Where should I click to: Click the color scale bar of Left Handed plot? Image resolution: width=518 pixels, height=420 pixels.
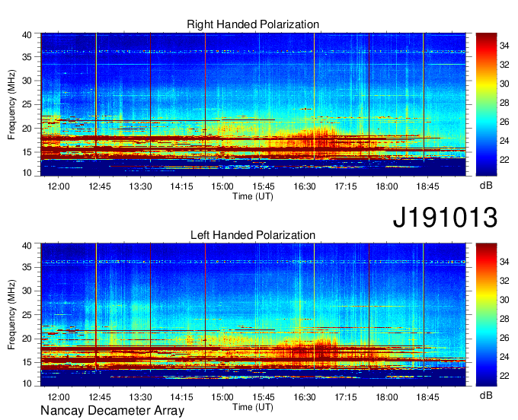click(x=486, y=315)
